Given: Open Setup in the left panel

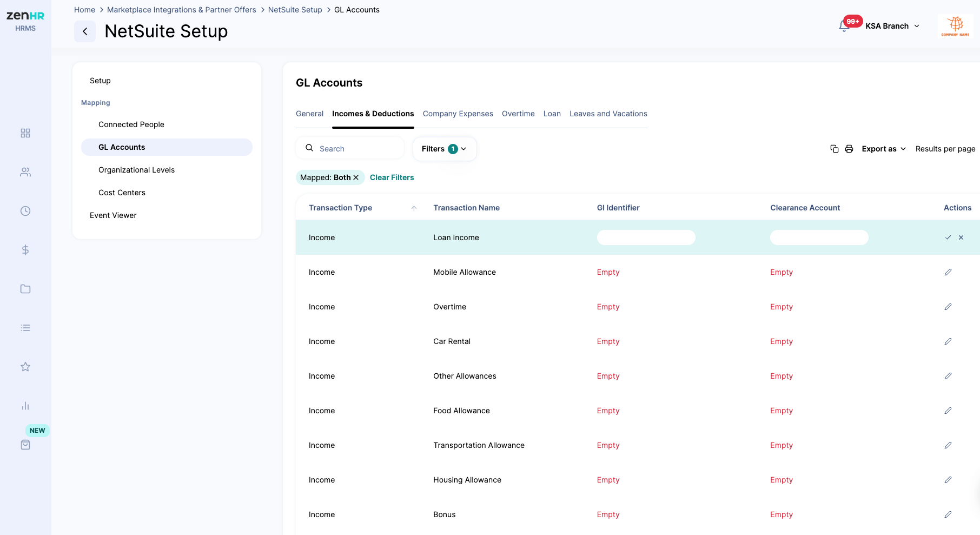Looking at the screenshot, I should [x=100, y=81].
